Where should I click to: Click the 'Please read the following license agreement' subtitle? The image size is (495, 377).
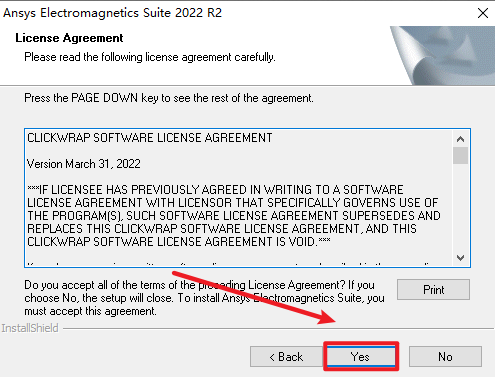click(150, 57)
